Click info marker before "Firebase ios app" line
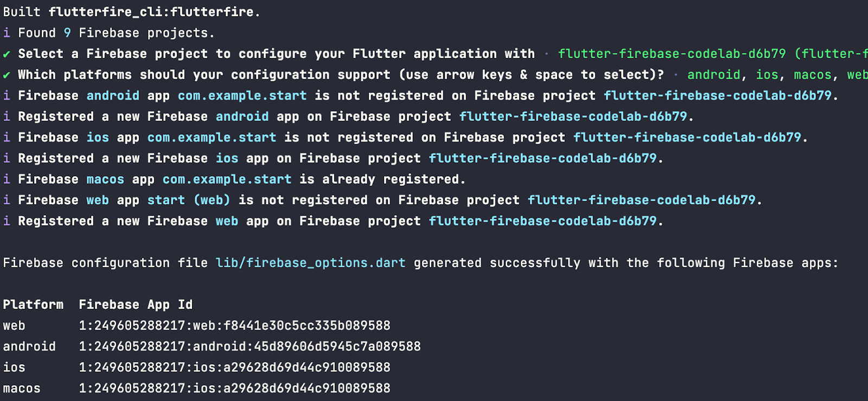868x401 pixels. (7, 138)
